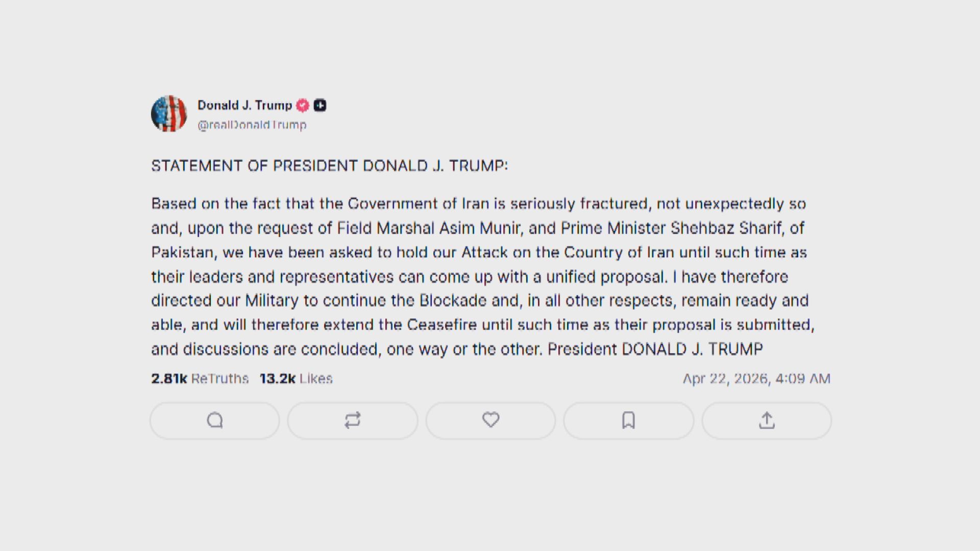The width and height of the screenshot is (980, 551).
Task: Click the @realDonaldTrump handle
Action: [x=252, y=125]
